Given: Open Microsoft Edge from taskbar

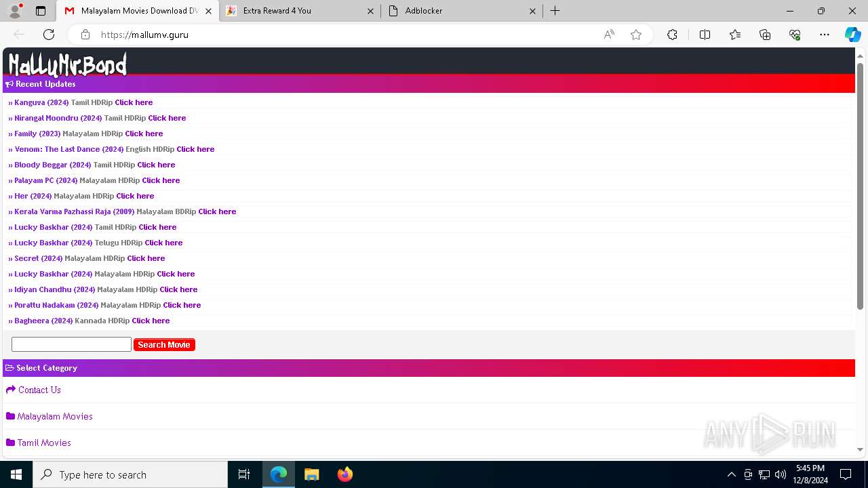Looking at the screenshot, I should point(279,474).
